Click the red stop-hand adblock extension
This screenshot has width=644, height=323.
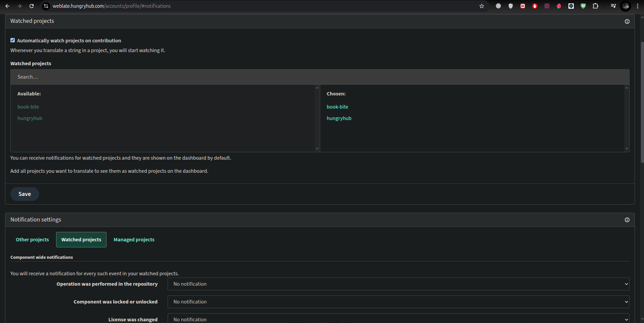coord(534,6)
